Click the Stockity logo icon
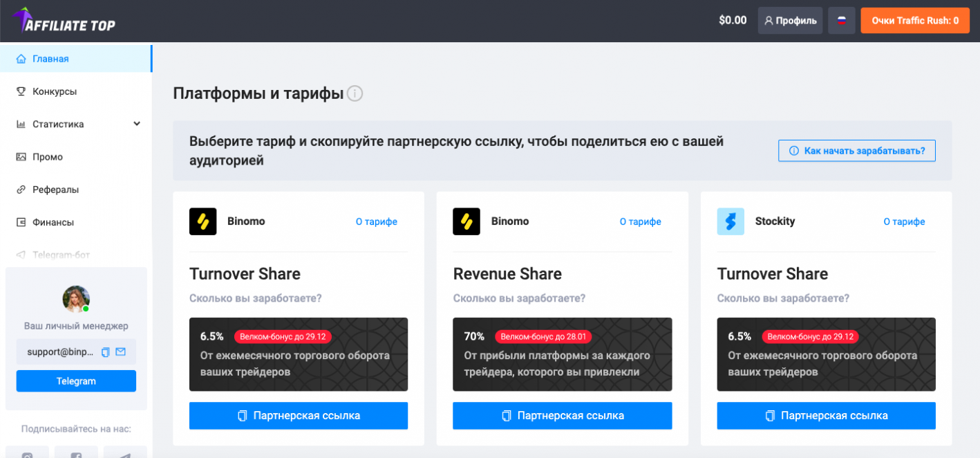980x458 pixels. [x=731, y=222]
